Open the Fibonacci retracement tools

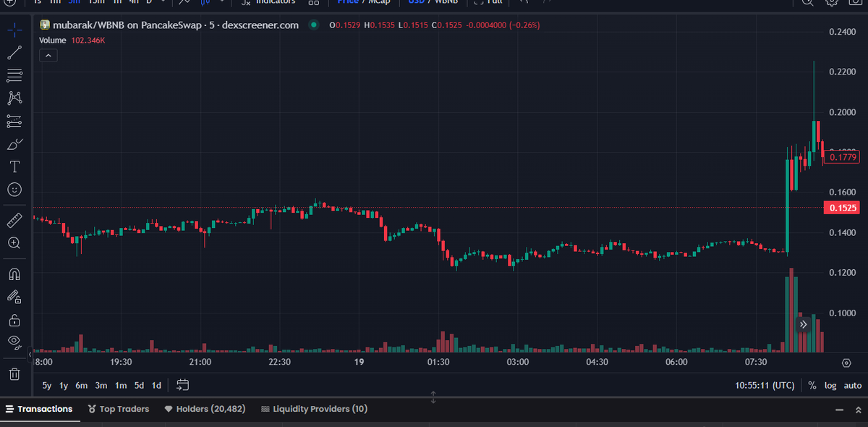(14, 75)
